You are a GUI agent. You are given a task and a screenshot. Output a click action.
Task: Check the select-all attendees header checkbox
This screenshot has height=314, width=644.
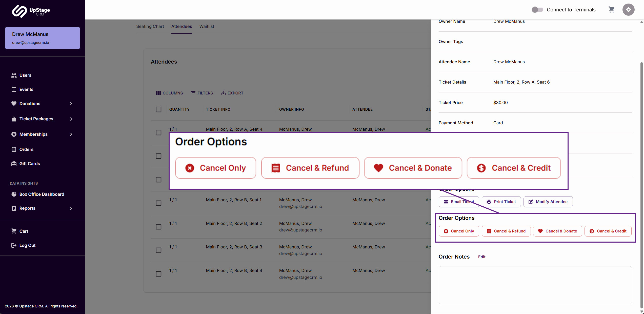click(x=158, y=109)
